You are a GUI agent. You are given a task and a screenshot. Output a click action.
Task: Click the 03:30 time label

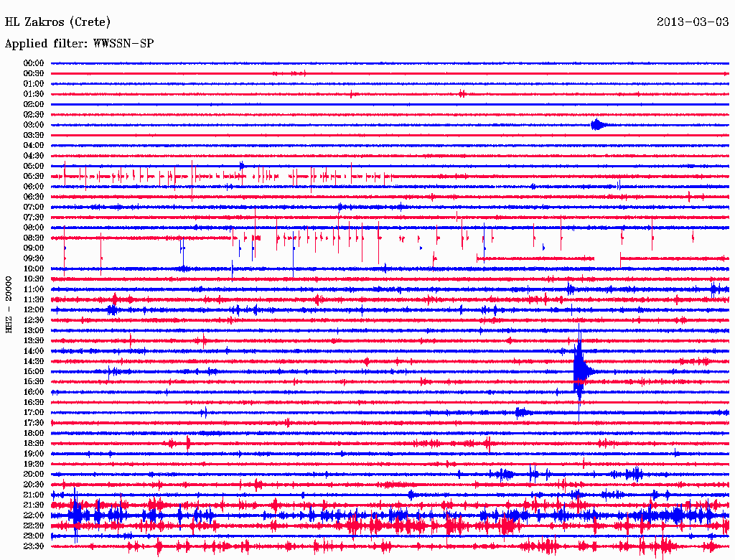click(x=34, y=135)
